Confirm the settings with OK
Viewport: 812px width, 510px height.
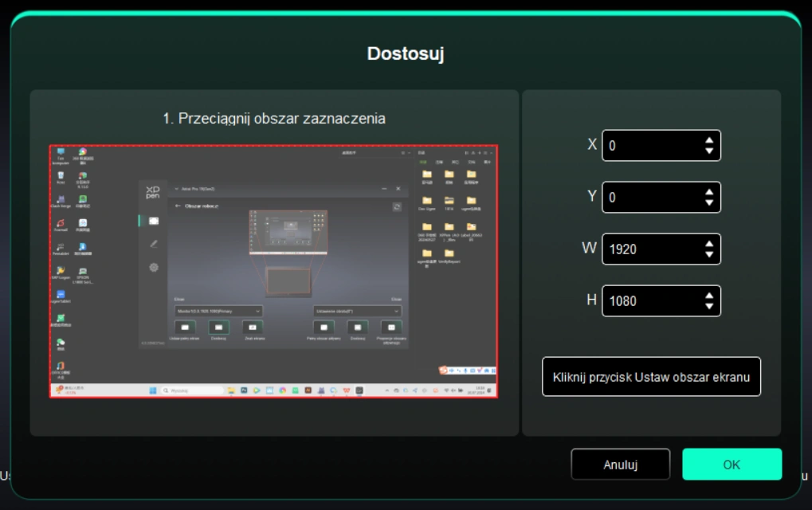pyautogui.click(x=732, y=465)
